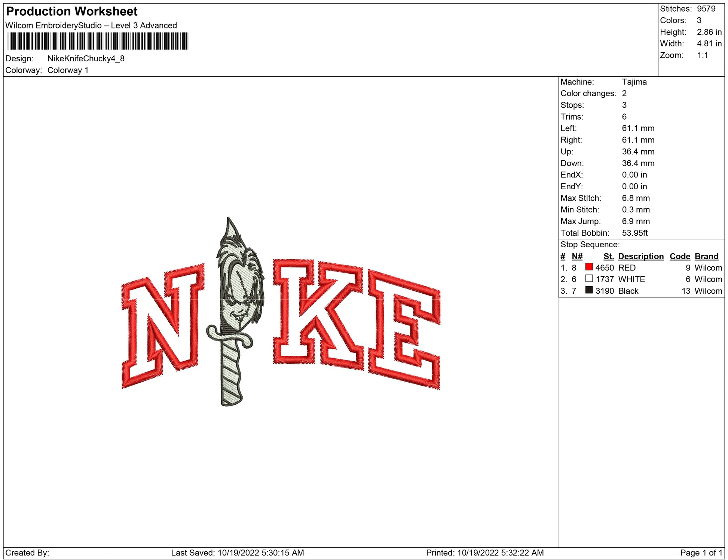Viewport: 728px width, 560px height.
Task: Click the Brand column header
Action: click(x=706, y=256)
